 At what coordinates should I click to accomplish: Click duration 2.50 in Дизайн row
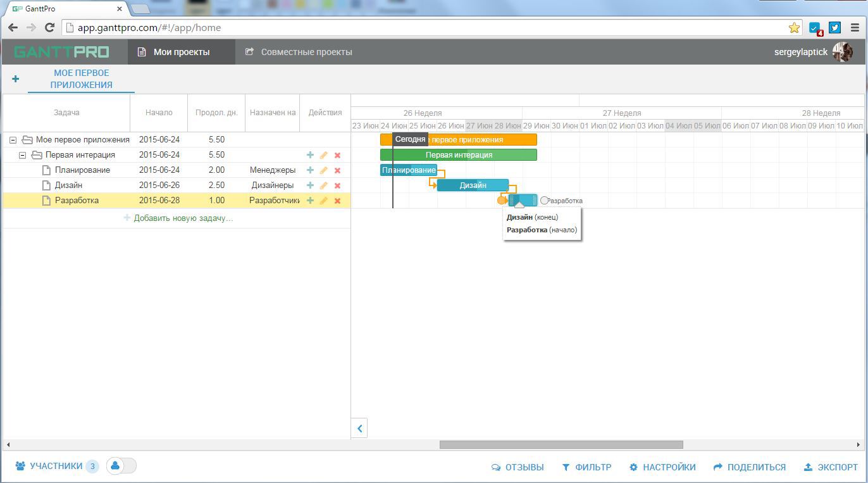216,185
